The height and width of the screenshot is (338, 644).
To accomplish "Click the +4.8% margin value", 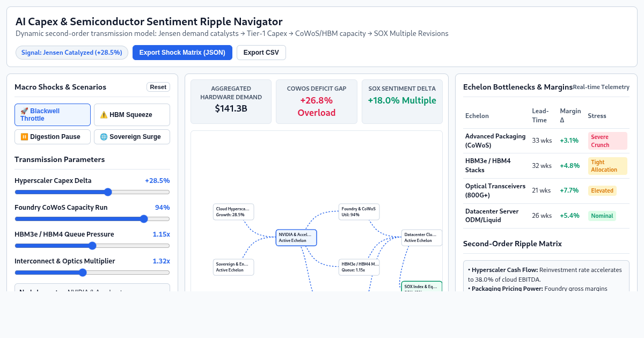I will click(570, 166).
